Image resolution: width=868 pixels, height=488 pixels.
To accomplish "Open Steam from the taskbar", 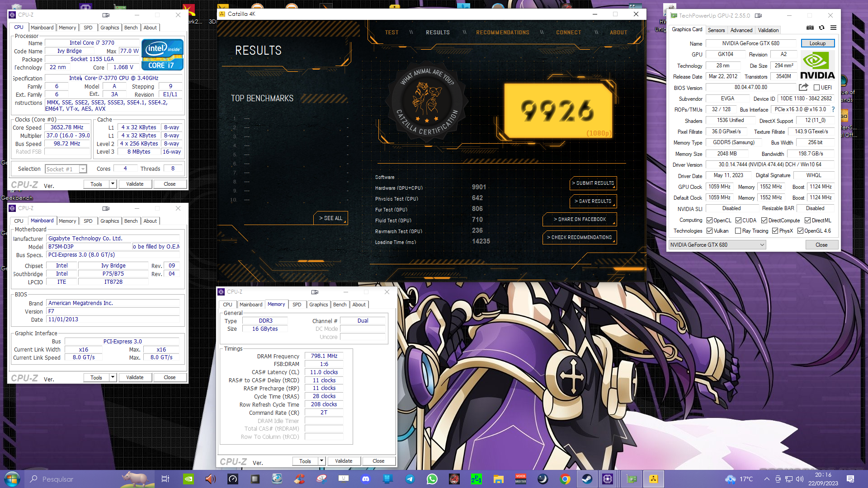I will tap(587, 479).
